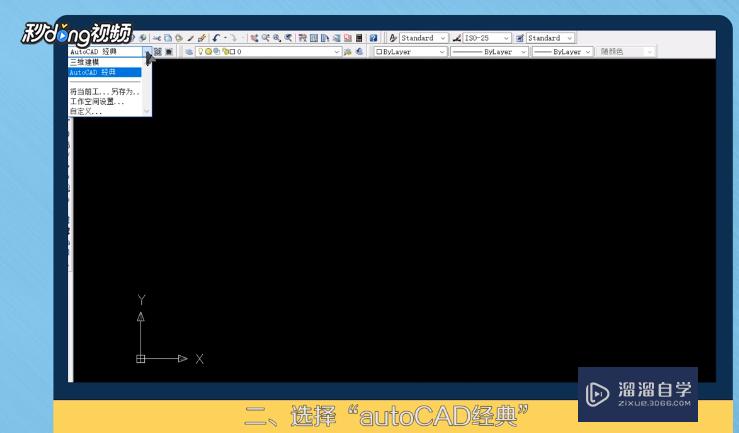Viewport: 739px width, 433px height.
Task: Click the Layer Previous icon
Action: (359, 51)
